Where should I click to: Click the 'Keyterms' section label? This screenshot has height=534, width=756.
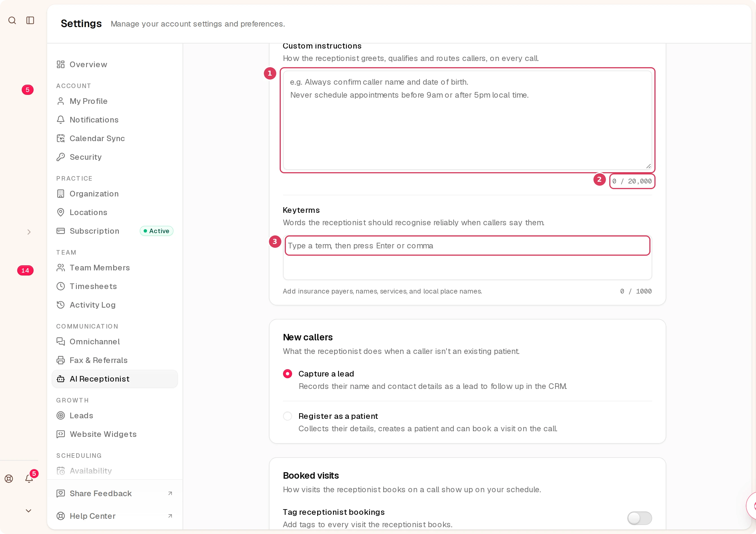pyautogui.click(x=301, y=210)
